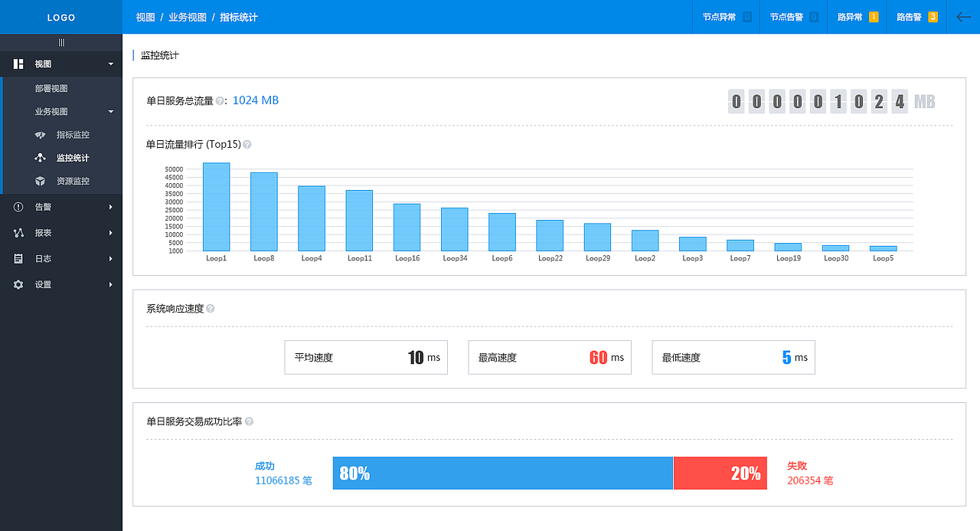Open 路告警 status in header
Image resolution: width=980 pixels, height=531 pixels.
pyautogui.click(x=916, y=17)
